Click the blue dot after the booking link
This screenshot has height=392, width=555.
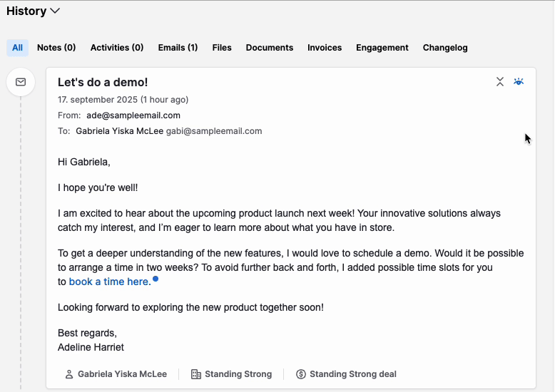[x=156, y=279]
